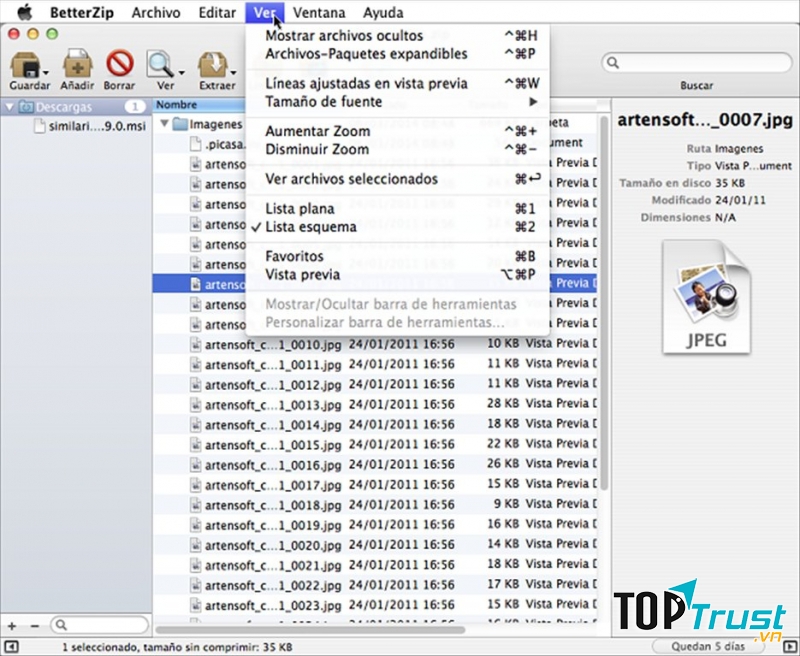Toggle Mostrar archivos ocultos
Screen dimensions: 800x656
coord(397,36)
